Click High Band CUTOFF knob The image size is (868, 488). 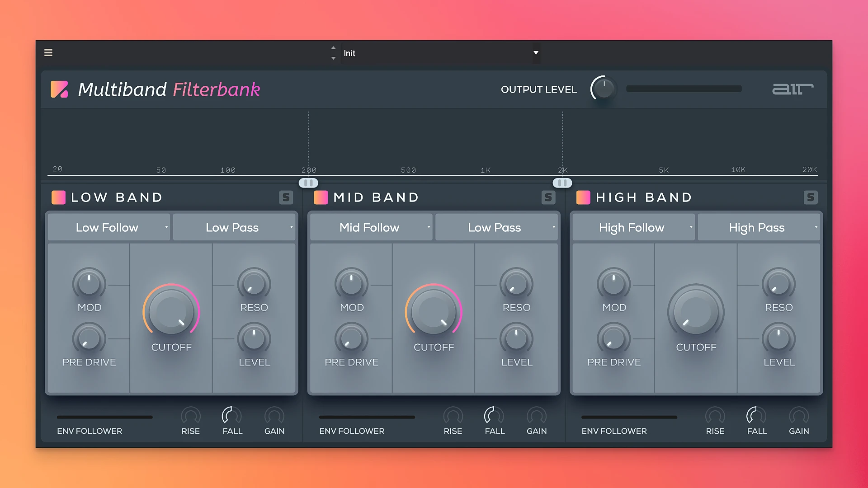point(696,312)
